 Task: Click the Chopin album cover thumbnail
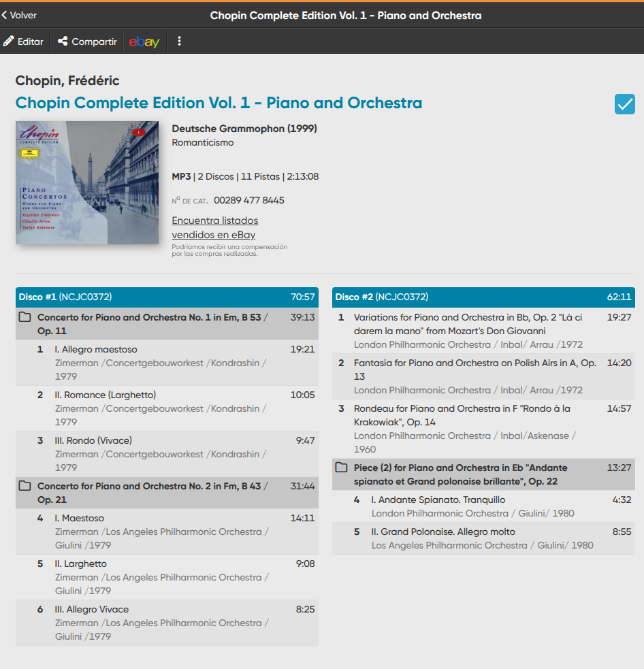(x=87, y=182)
